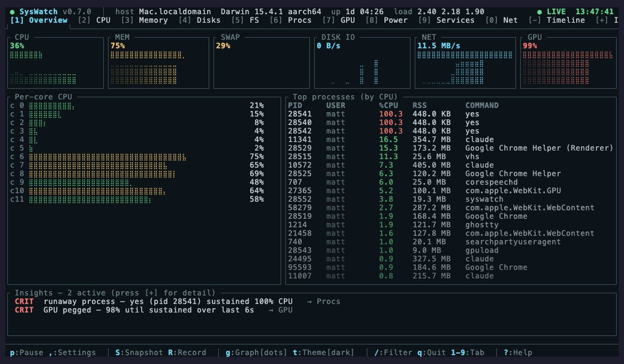
Task: Open the [0] Net tab
Action: 501,20
